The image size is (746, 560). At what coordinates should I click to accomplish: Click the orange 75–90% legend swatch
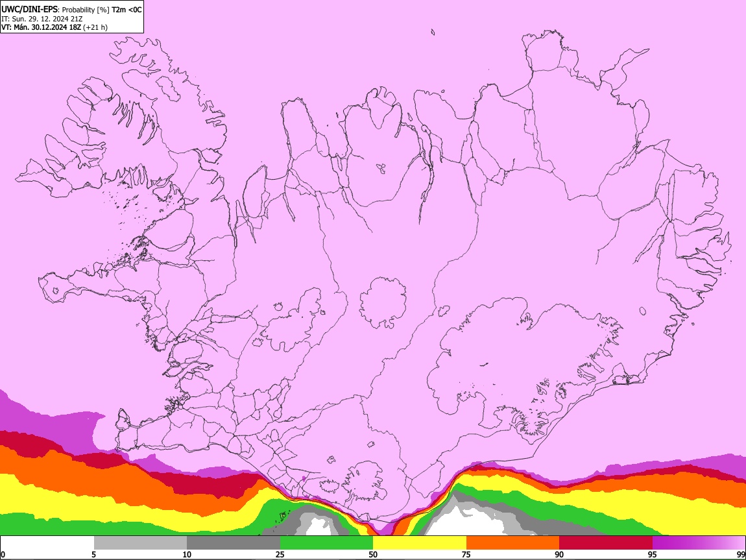click(513, 542)
